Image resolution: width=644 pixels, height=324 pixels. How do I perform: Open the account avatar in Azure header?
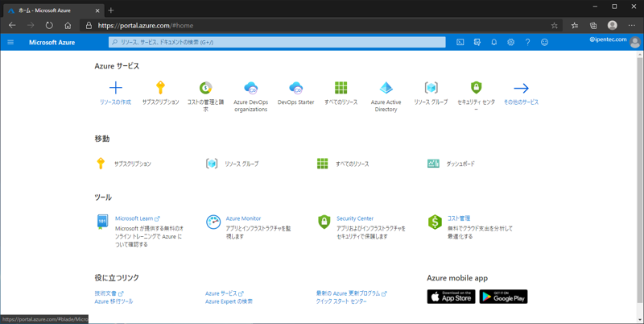click(635, 43)
